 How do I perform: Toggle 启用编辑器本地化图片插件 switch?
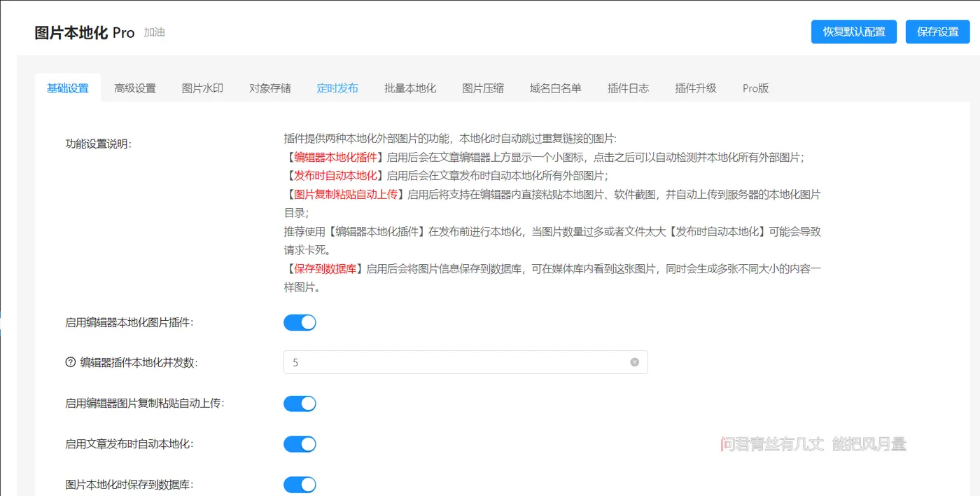tap(300, 322)
